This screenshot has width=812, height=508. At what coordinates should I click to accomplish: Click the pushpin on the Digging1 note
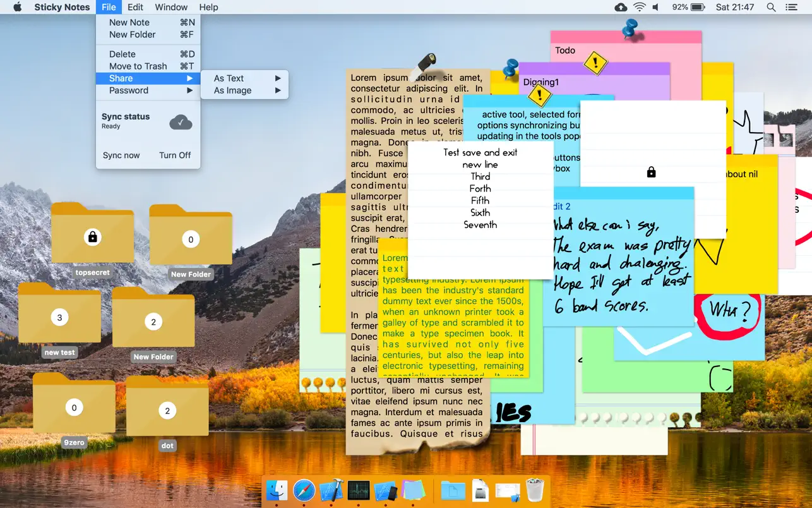click(513, 66)
